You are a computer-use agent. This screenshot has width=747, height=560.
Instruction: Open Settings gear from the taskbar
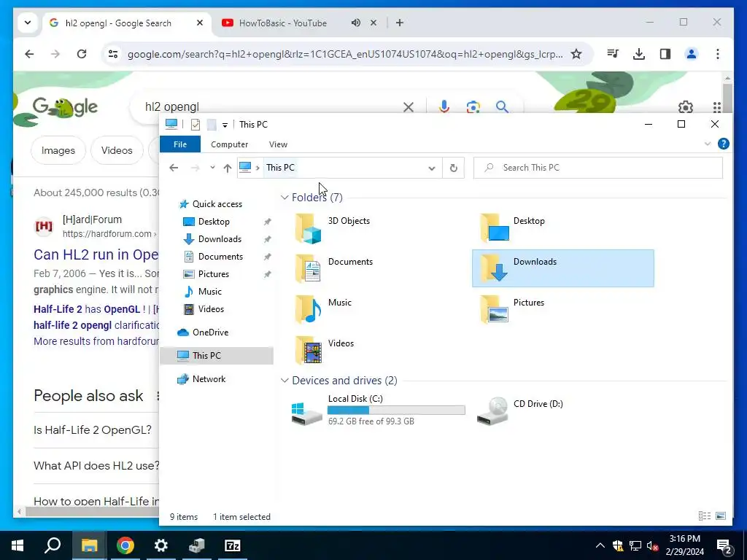pos(161,545)
